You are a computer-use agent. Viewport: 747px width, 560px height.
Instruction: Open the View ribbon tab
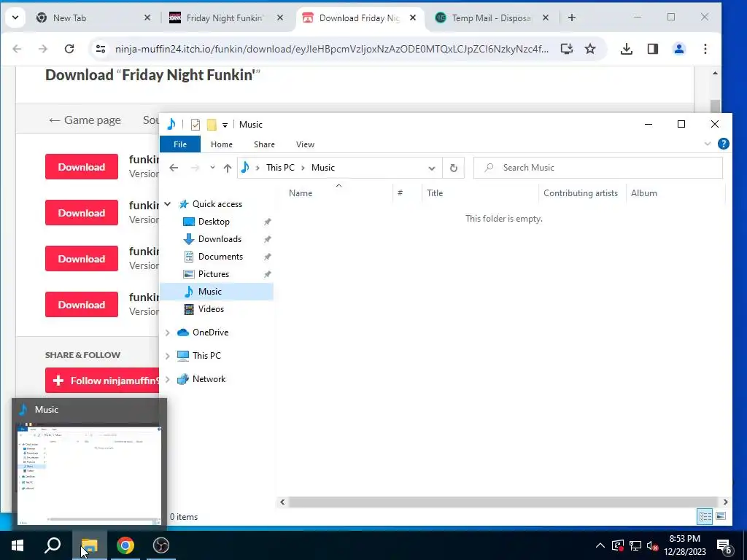pos(305,144)
